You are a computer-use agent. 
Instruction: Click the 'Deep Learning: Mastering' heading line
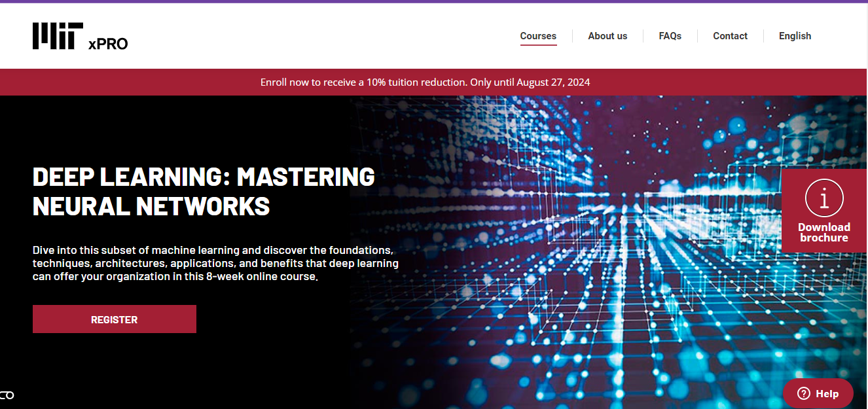(x=204, y=177)
